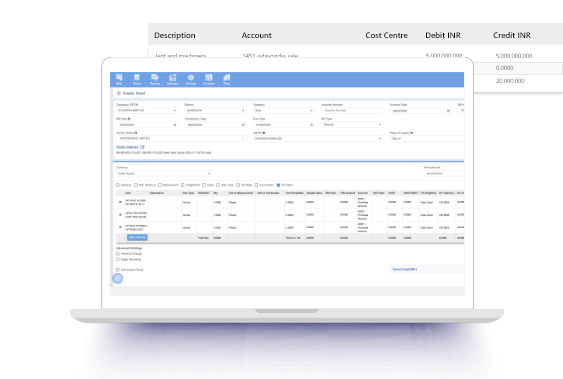Open the Voucher Date calendar icon
This screenshot has height=379, width=563.
click(448, 111)
